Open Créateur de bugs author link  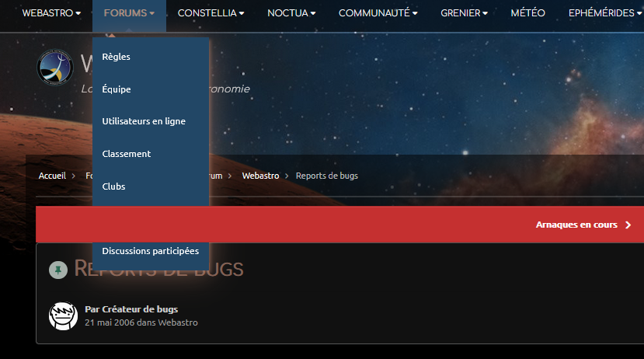point(140,309)
